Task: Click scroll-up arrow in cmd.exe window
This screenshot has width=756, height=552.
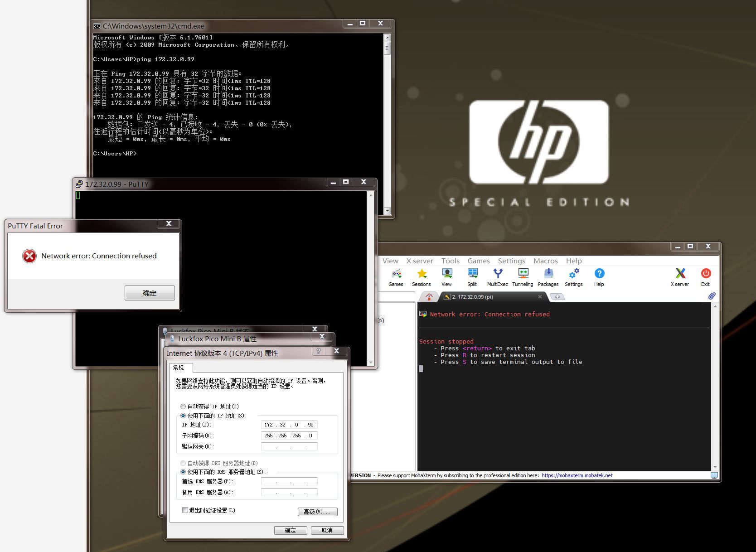Action: click(387, 37)
